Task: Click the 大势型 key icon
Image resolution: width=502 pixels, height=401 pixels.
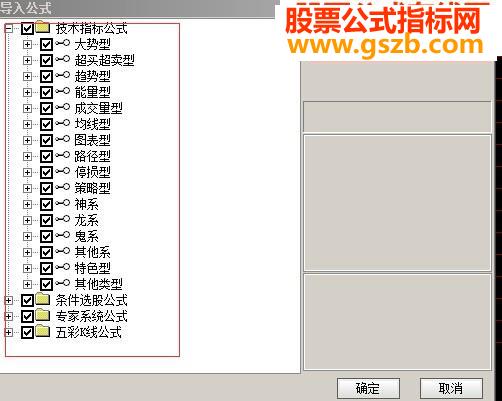Action: [x=63, y=44]
